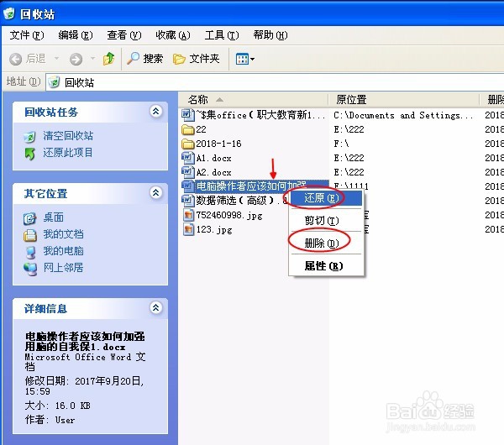504x445 pixels.
Task: Click original location E:\222 of A1.docx
Action: [x=349, y=158]
